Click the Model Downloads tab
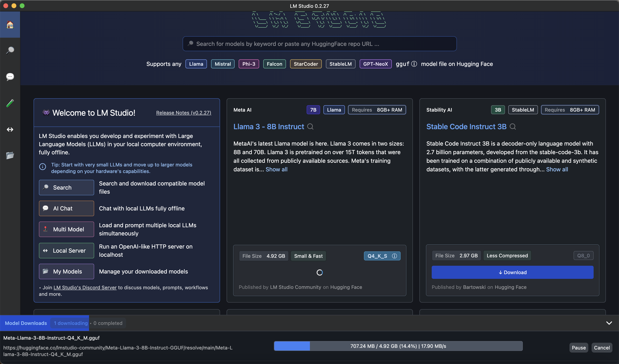The width and height of the screenshot is (619, 364). [26, 323]
